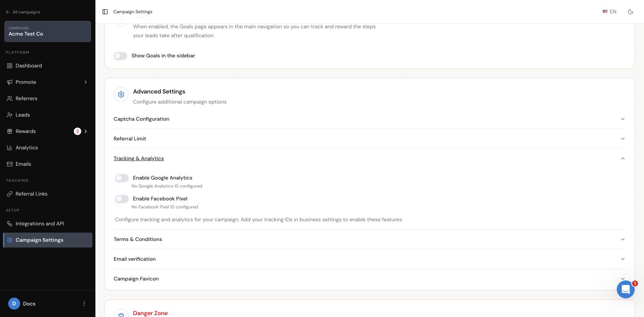Image resolution: width=644 pixels, height=317 pixels.
Task: Click the Rewards gift icon
Action: coord(10,131)
